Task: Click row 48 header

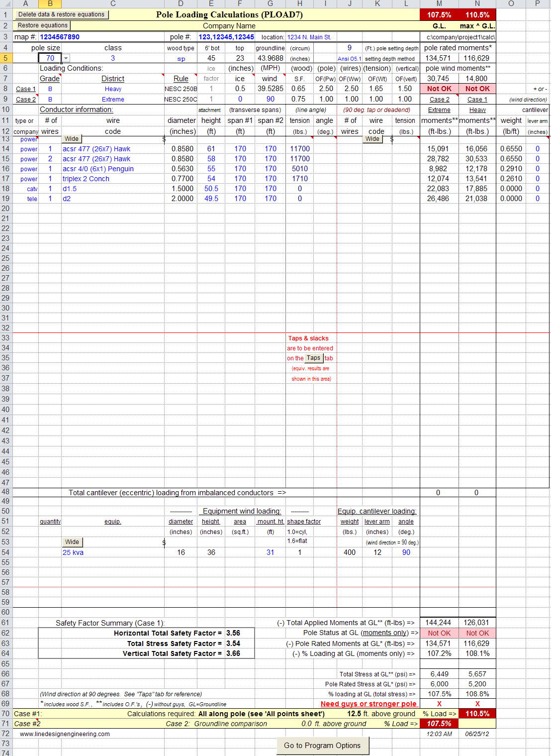Action: pyautogui.click(x=5, y=492)
